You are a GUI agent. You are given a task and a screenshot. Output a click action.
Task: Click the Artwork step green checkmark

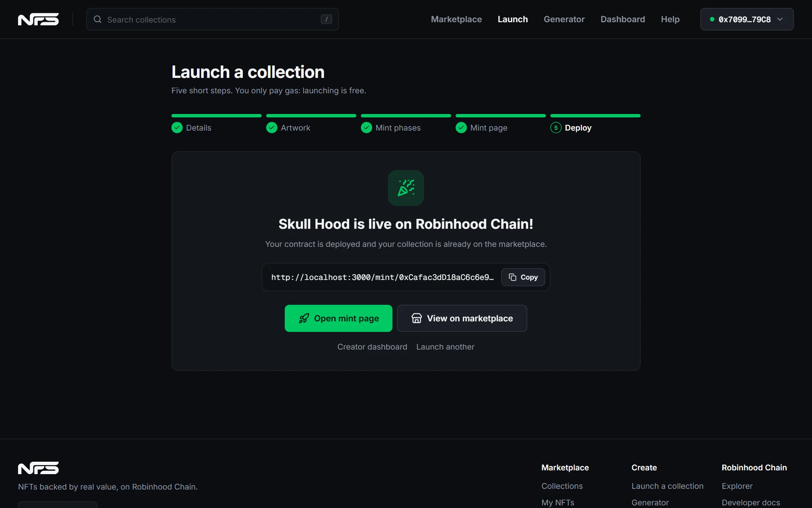pyautogui.click(x=272, y=128)
